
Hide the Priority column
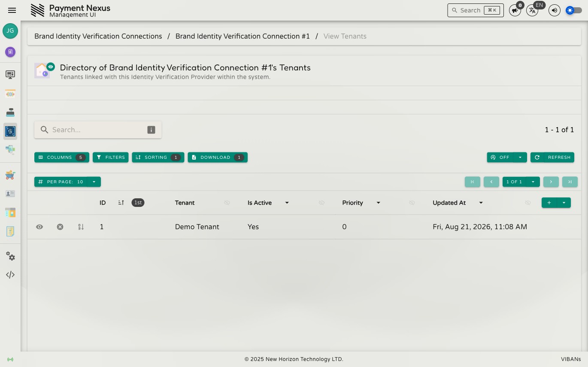pyautogui.click(x=412, y=203)
